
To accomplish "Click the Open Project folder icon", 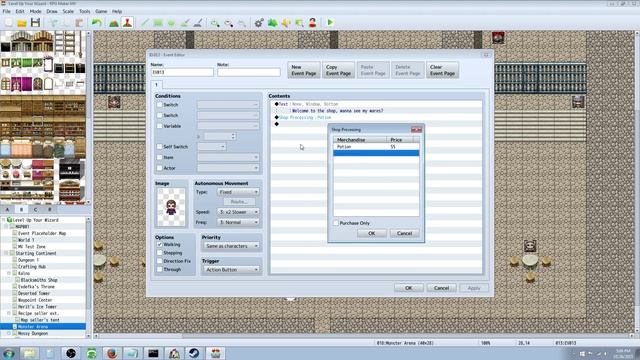I will (x=22, y=23).
